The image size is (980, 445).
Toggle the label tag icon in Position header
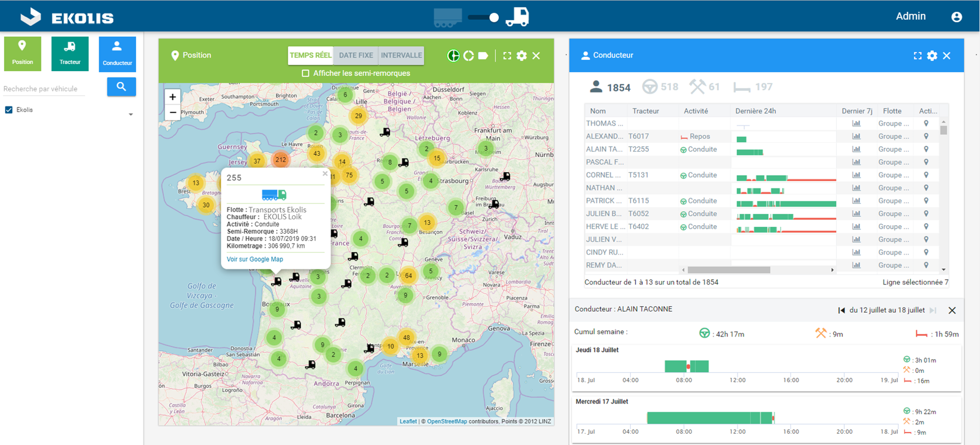coord(483,55)
